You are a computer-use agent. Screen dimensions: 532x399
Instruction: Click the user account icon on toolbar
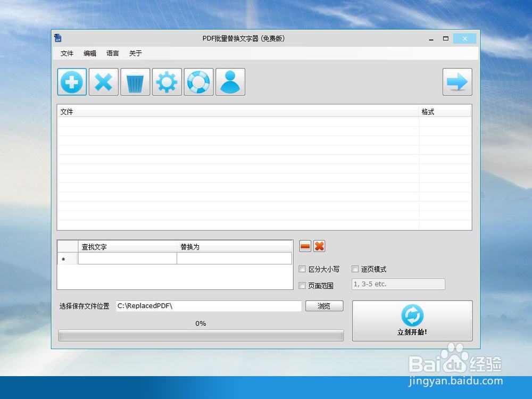[230, 81]
